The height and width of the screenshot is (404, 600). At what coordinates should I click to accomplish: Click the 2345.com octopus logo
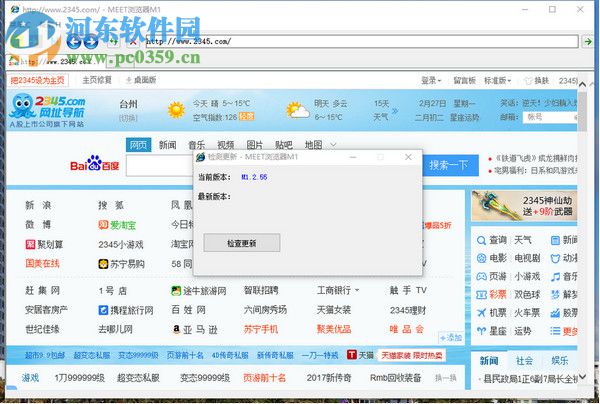[47, 109]
